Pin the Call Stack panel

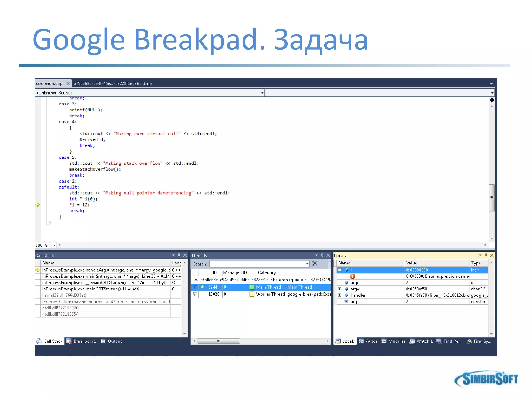click(179, 255)
